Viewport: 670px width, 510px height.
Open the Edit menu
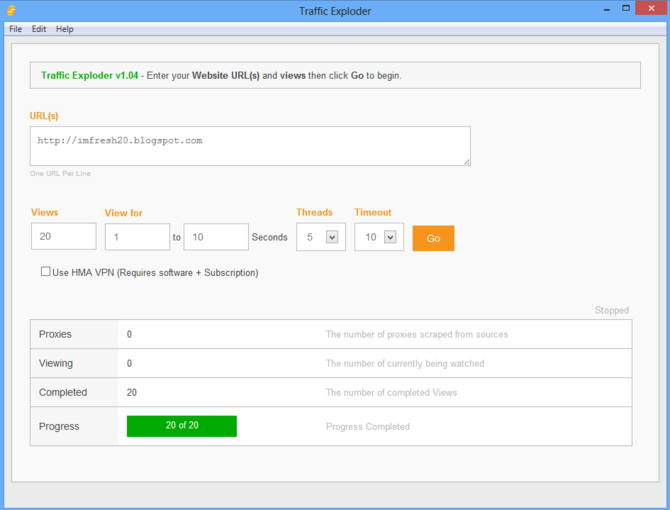(39, 29)
